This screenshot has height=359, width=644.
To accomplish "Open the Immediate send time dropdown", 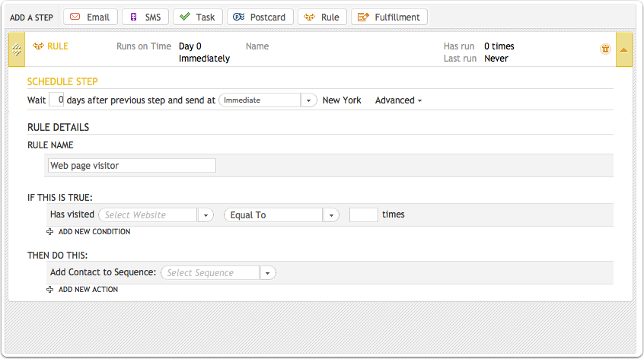I will click(x=308, y=100).
